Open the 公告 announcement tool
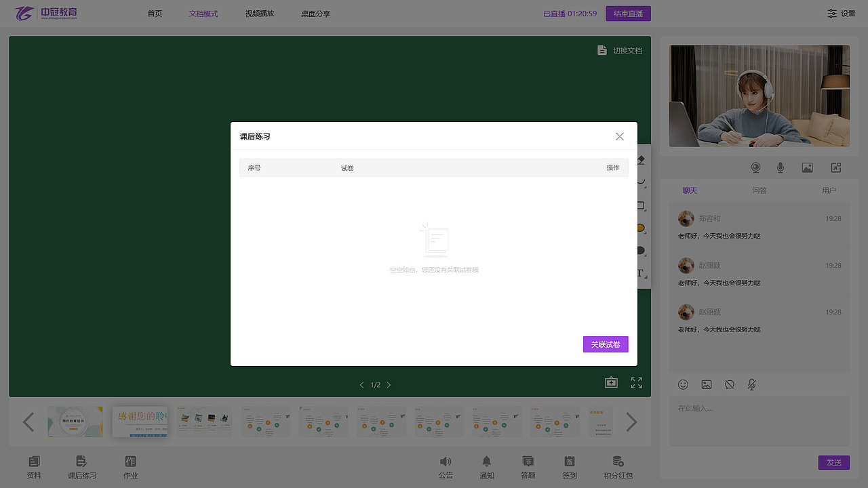Viewport: 868px width, 488px height. coord(446,467)
